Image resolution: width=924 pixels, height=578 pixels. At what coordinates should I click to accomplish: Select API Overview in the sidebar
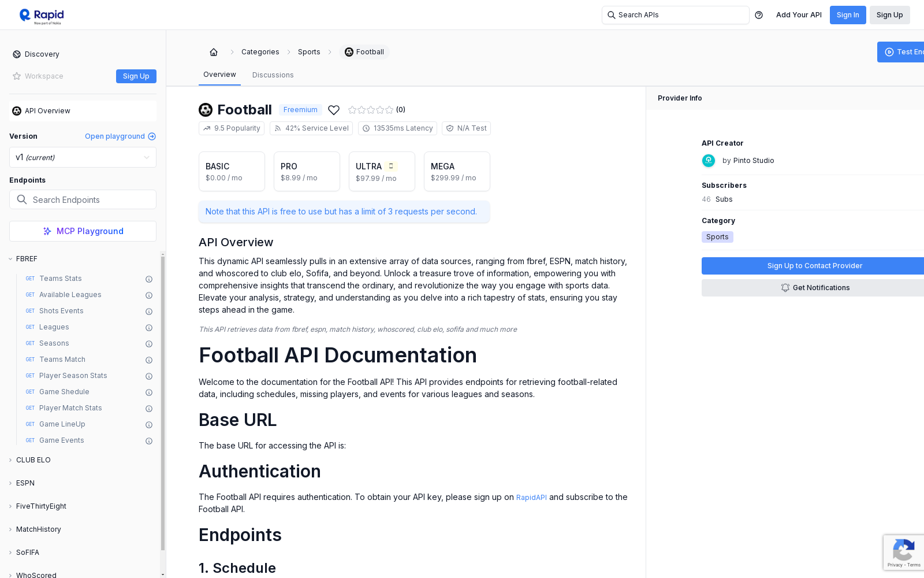pos(83,111)
